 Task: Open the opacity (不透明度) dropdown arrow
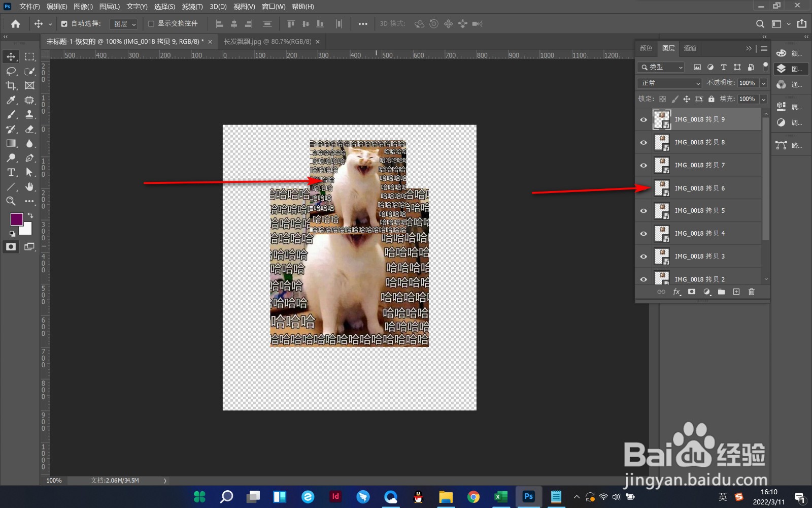coord(763,83)
